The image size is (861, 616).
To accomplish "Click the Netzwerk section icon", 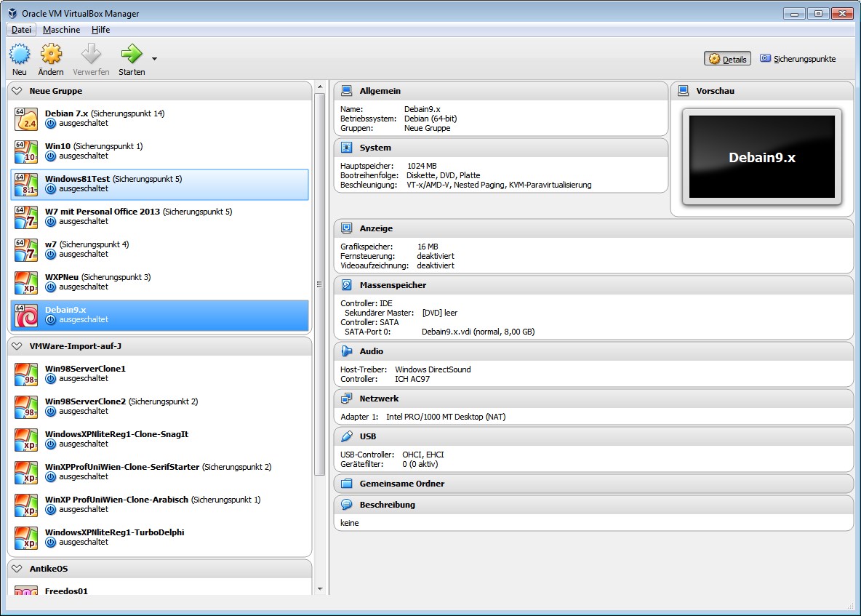I will tap(347, 399).
